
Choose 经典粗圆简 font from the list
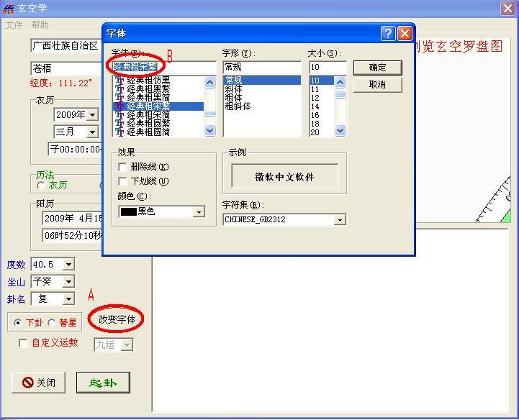pos(148,132)
